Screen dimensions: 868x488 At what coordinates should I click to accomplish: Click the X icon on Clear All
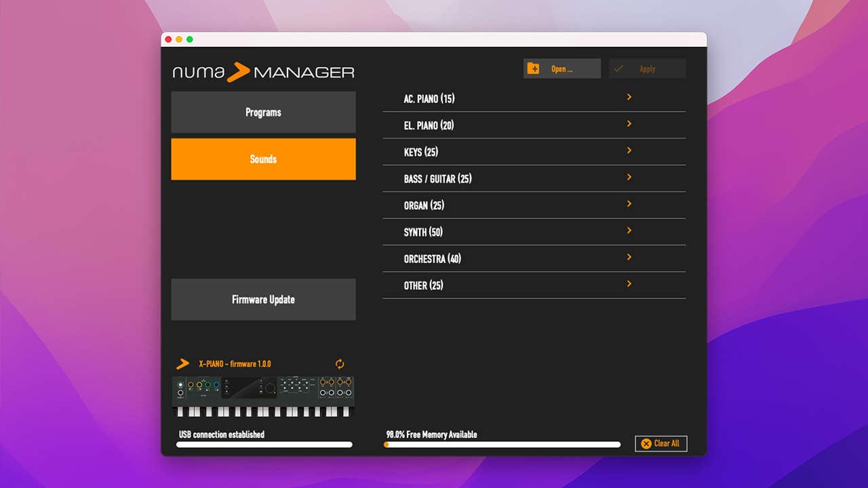tap(646, 443)
